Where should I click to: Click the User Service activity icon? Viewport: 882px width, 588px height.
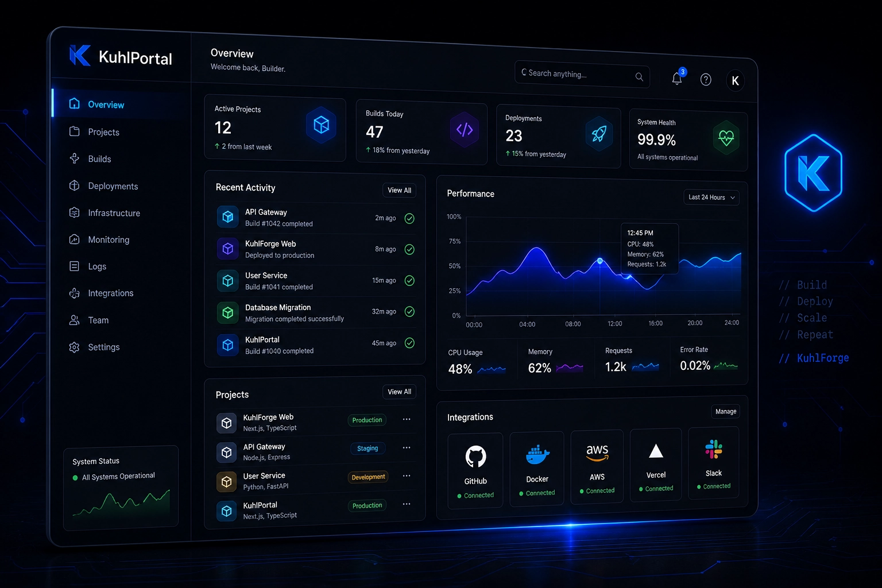[228, 281]
